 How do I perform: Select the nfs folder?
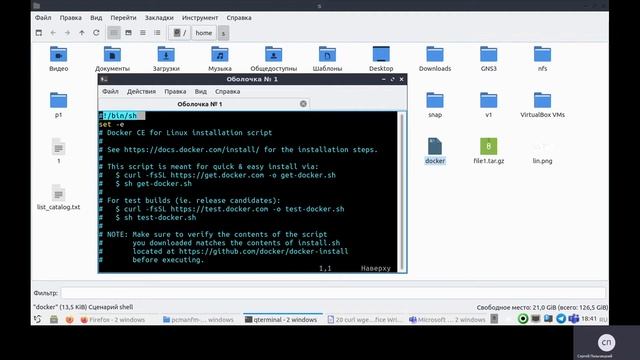point(542,59)
